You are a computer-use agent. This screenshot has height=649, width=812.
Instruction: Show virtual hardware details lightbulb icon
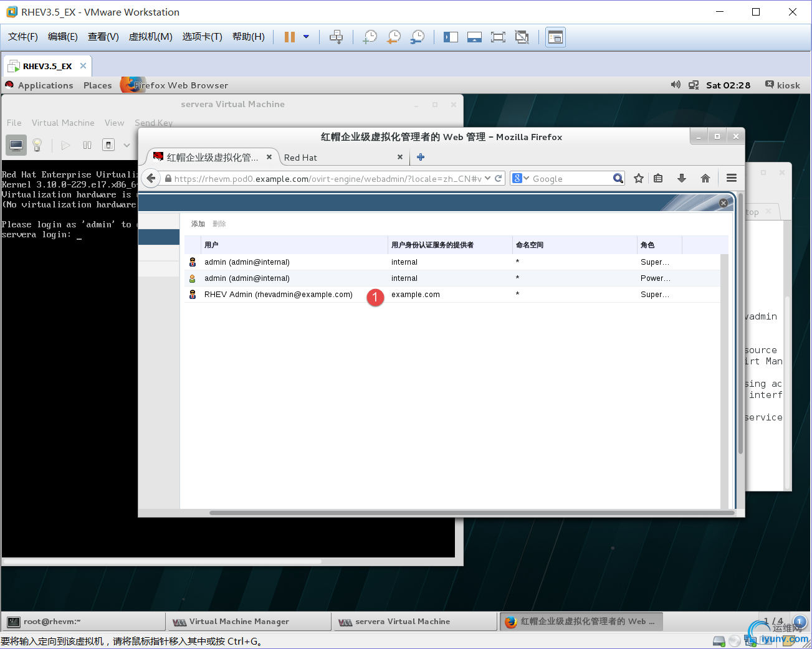[37, 145]
